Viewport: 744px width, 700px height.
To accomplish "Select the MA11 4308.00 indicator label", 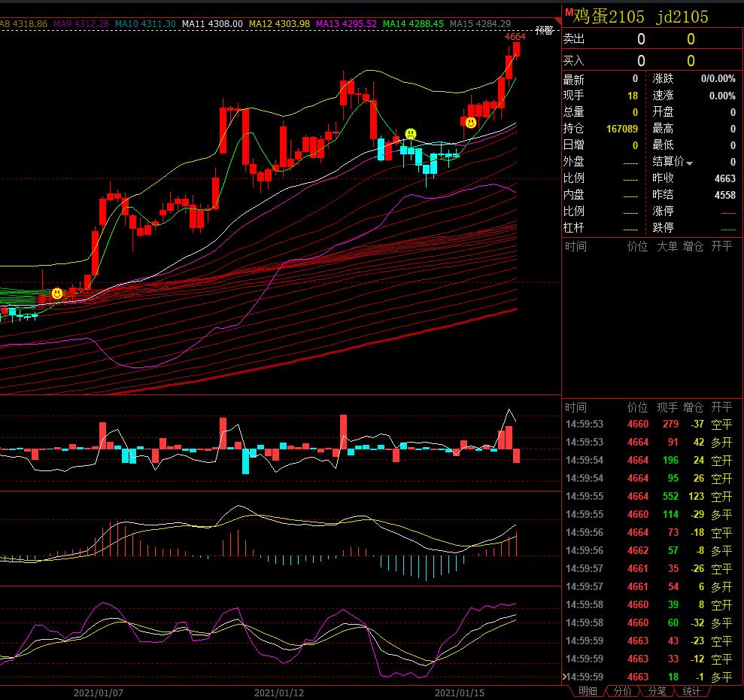I will click(x=212, y=23).
